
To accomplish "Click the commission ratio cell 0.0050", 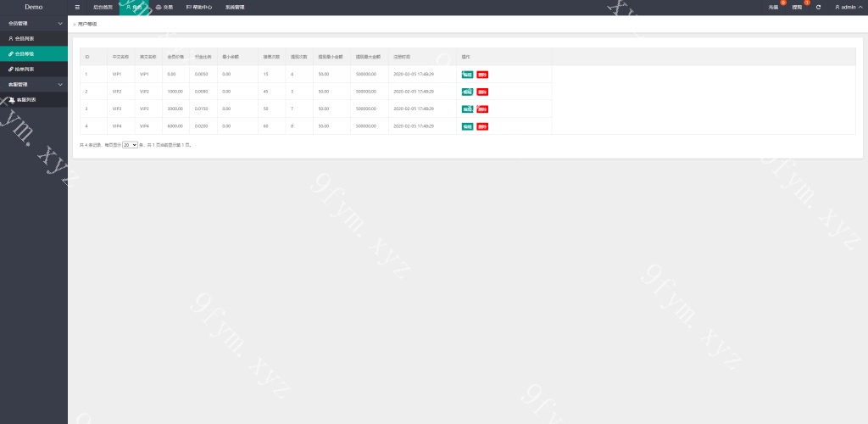I will tap(202, 74).
